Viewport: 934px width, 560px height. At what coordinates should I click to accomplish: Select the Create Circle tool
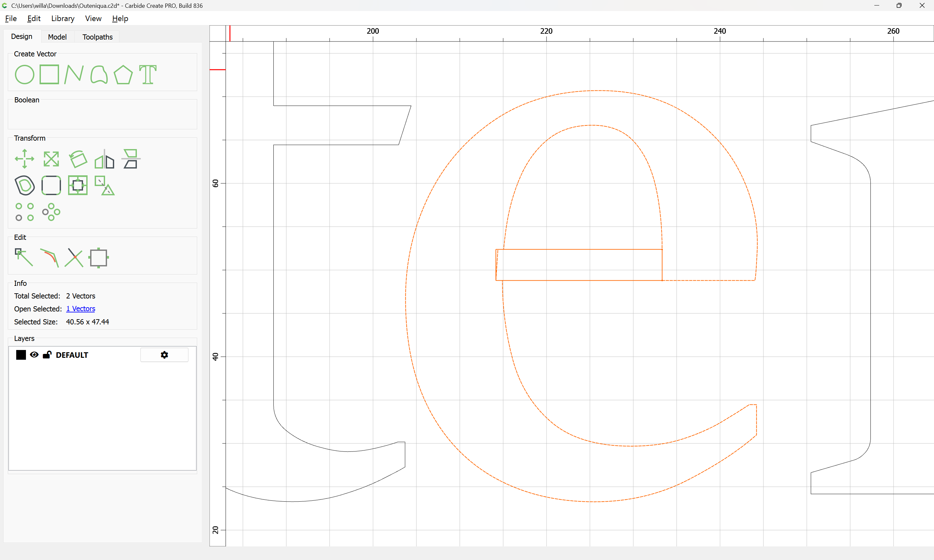tap(24, 74)
